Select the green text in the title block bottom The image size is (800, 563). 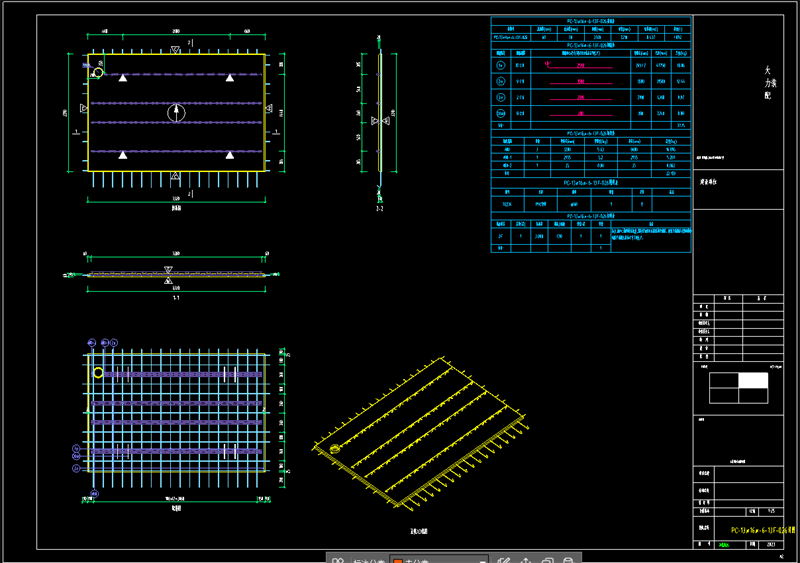723,545
